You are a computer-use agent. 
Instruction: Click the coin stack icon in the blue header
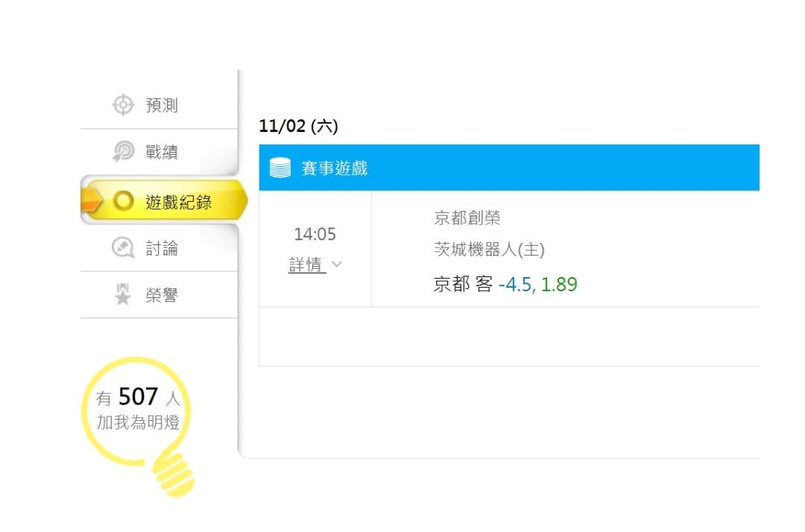tap(280, 168)
